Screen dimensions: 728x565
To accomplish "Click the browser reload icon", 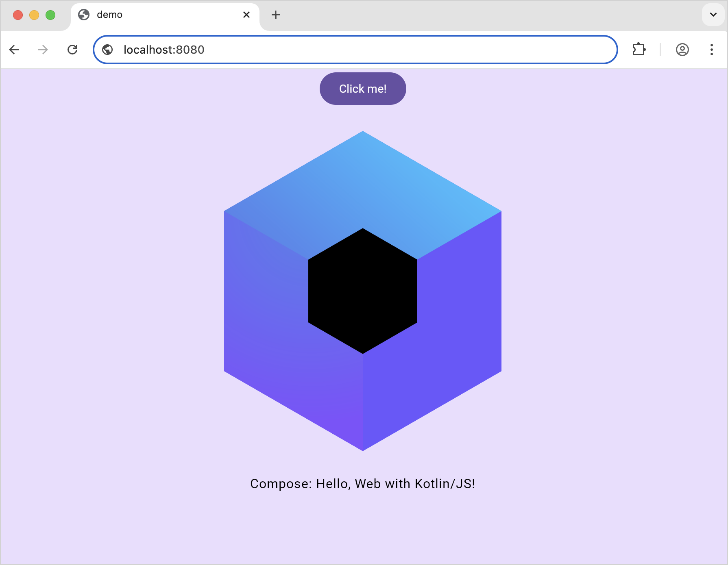I will pos(73,50).
